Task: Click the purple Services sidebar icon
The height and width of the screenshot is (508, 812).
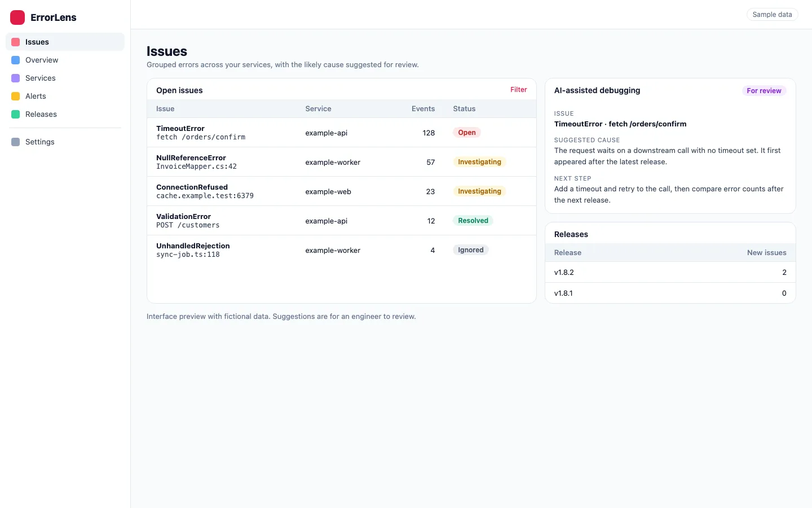Action: pos(16,78)
